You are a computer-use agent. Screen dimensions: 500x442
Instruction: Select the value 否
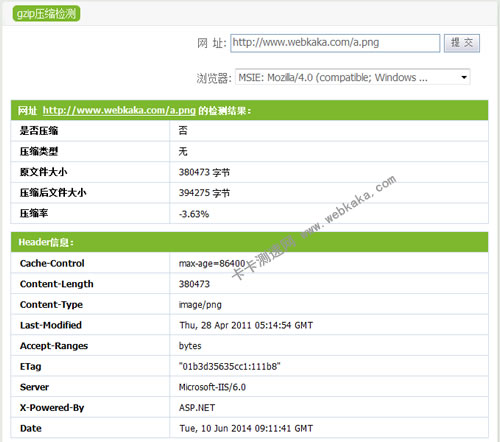point(183,130)
